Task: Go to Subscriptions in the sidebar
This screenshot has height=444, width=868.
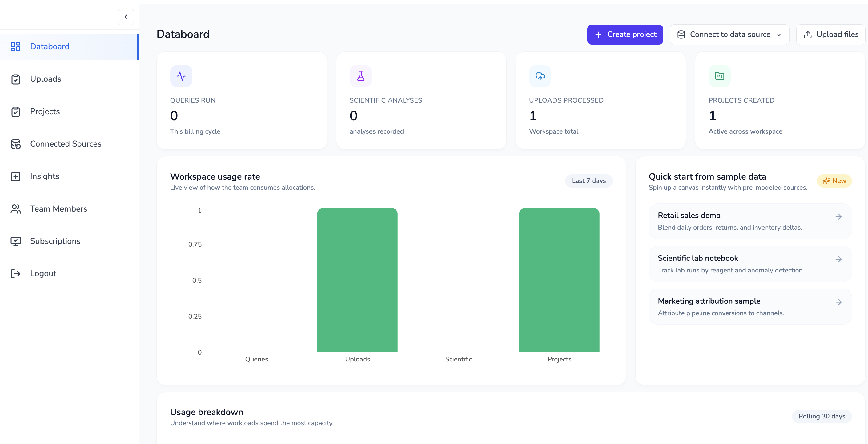Action: (x=55, y=241)
